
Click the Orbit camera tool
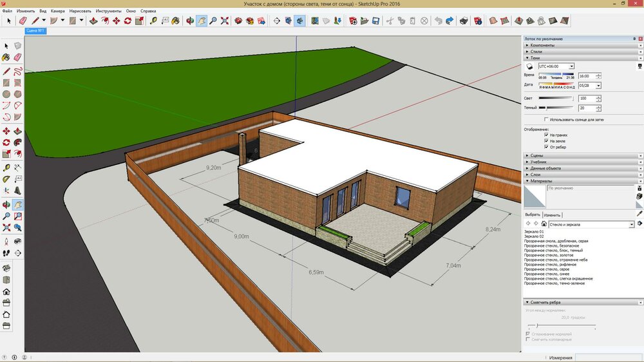tap(190, 21)
